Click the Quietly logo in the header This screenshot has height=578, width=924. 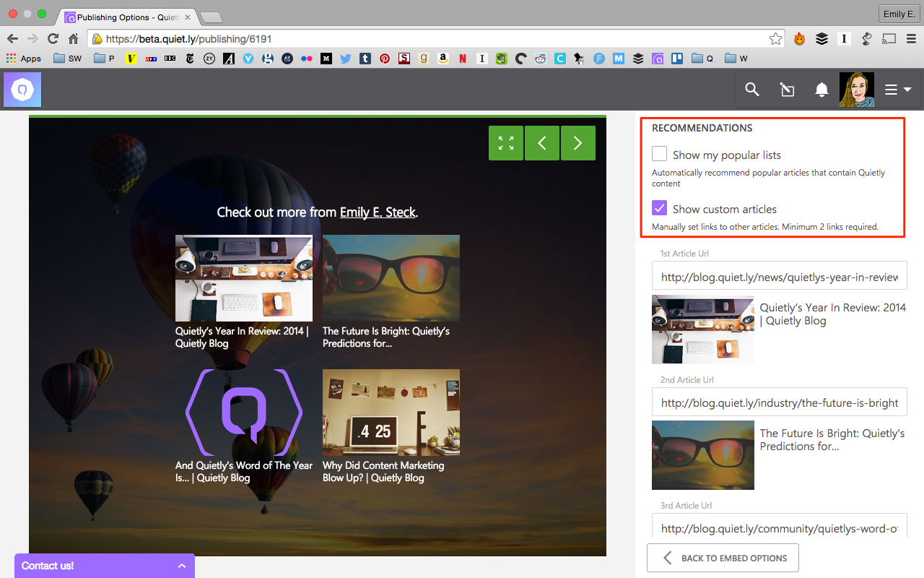point(22,90)
